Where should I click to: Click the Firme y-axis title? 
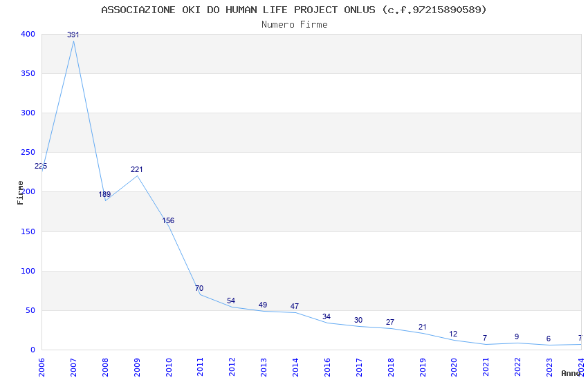tap(20, 193)
